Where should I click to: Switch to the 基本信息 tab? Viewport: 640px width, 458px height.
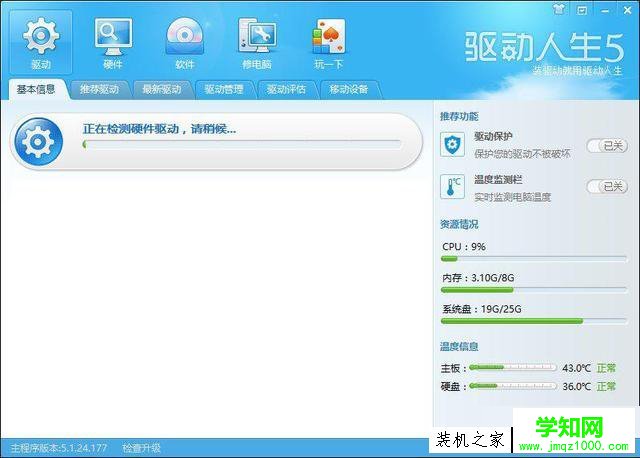pyautogui.click(x=36, y=89)
